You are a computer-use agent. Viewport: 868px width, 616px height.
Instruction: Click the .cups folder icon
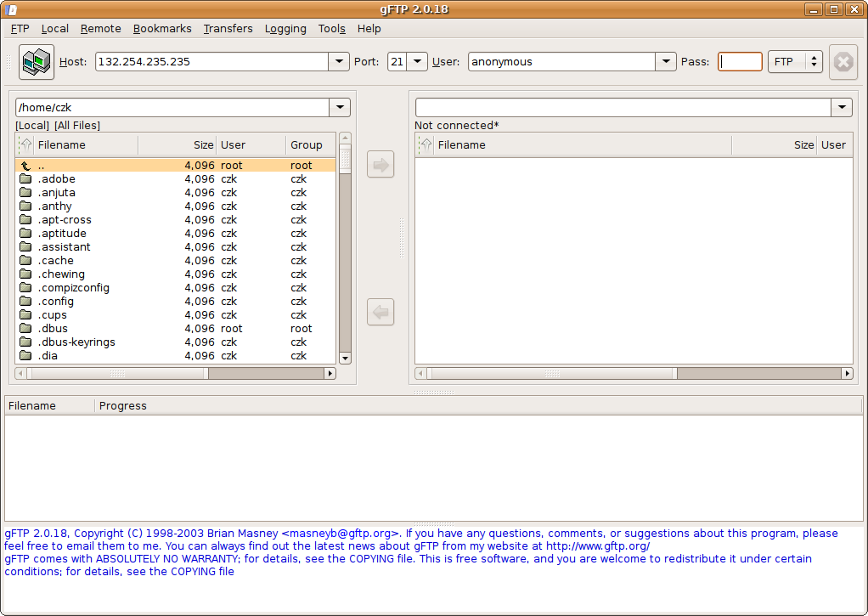pyautogui.click(x=25, y=314)
